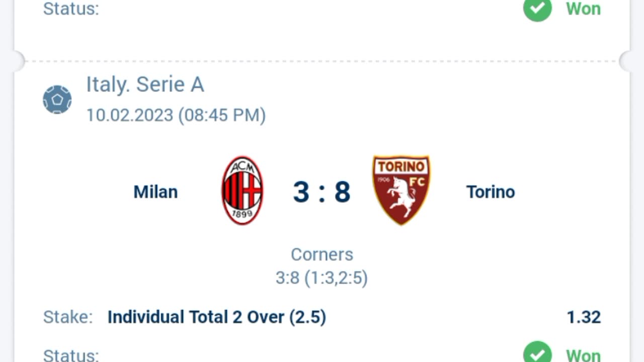Image resolution: width=644 pixels, height=362 pixels.
Task: Click the Torino FC club crest
Action: (401, 190)
